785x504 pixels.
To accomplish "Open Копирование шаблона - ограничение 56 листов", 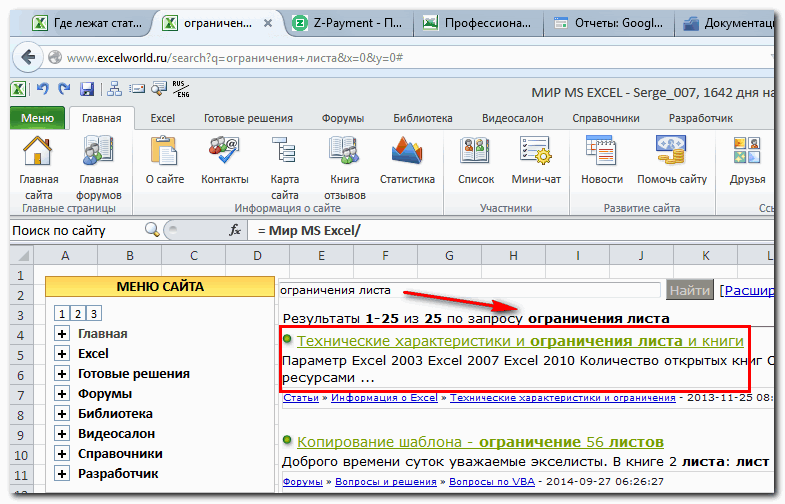I will tap(480, 442).
